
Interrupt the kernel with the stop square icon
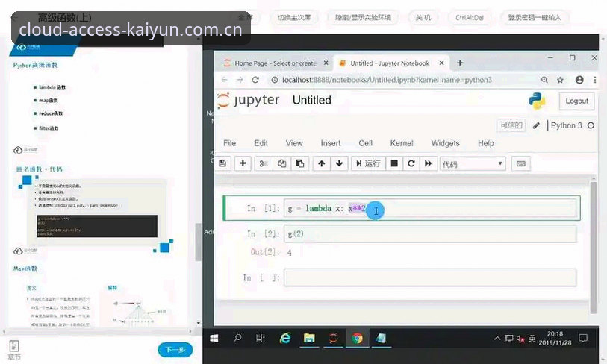pos(394,163)
